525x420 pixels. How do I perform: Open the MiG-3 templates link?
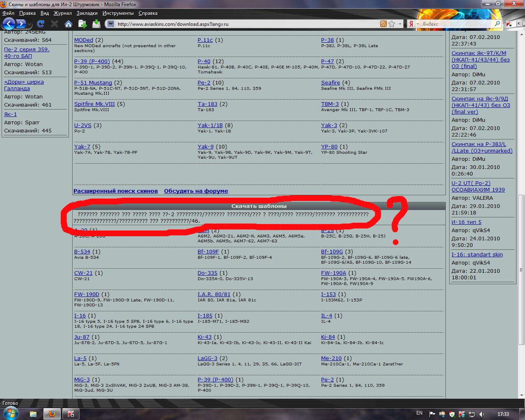point(82,380)
